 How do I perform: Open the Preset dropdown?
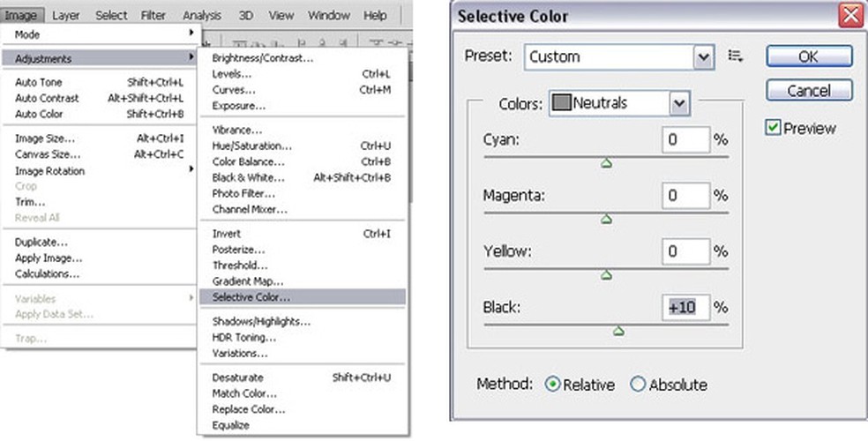[703, 57]
